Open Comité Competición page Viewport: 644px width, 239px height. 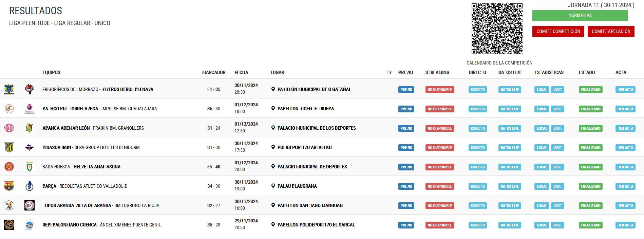pos(558,31)
